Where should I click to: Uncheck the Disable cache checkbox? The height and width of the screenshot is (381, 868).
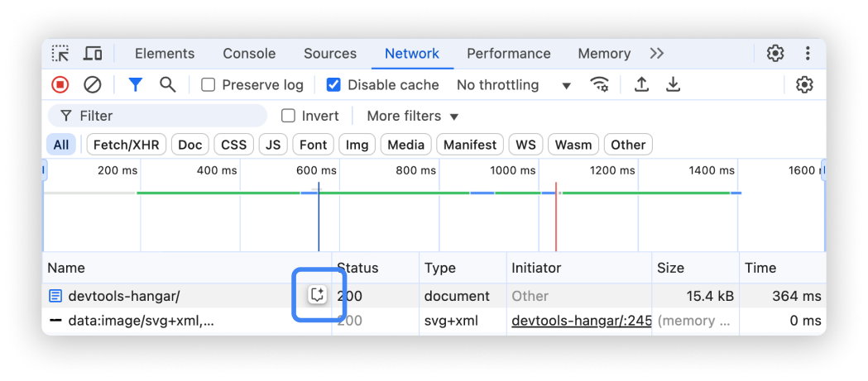pos(333,85)
